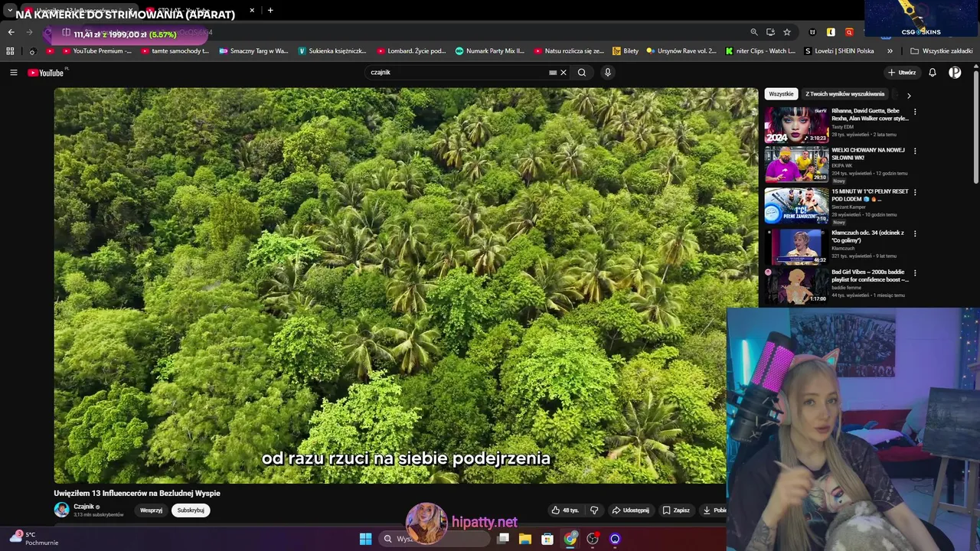This screenshot has height=551, width=980.
Task: Open Czajnik channel name link
Action: [x=83, y=507]
